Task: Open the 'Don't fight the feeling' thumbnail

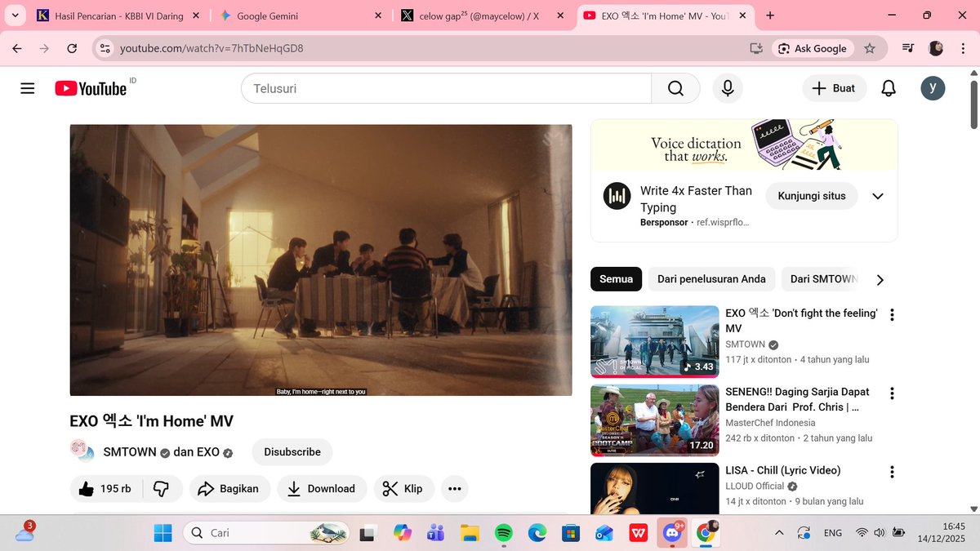Action: click(x=654, y=342)
